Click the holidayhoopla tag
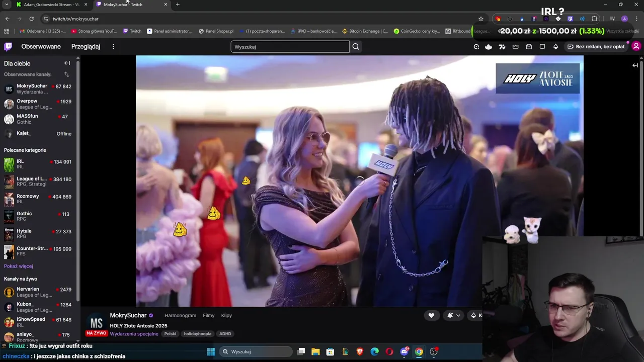 (198, 334)
